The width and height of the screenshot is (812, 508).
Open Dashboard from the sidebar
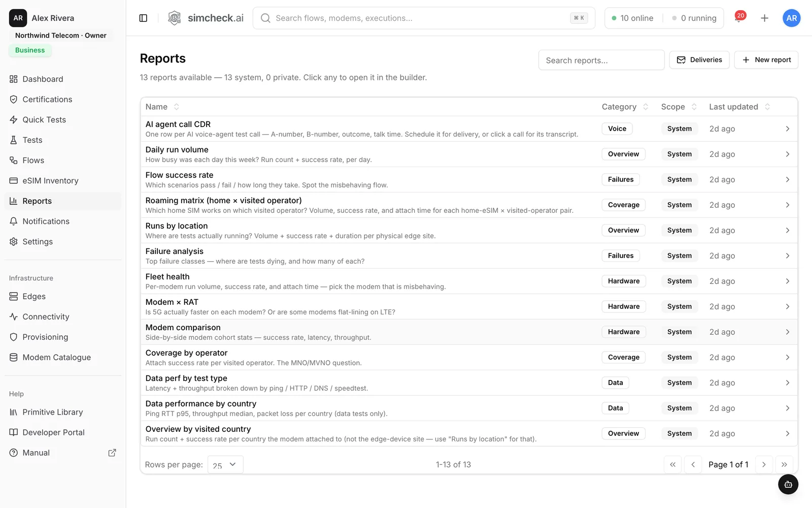[x=63, y=79]
